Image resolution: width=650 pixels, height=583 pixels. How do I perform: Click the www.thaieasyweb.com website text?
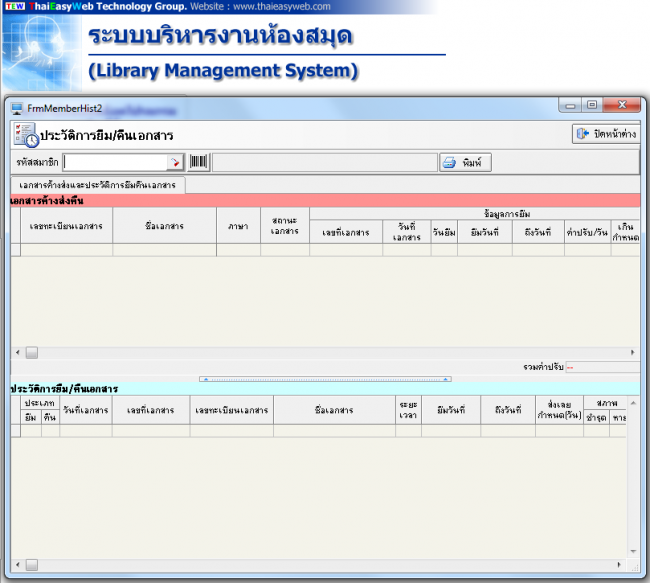point(282,7)
